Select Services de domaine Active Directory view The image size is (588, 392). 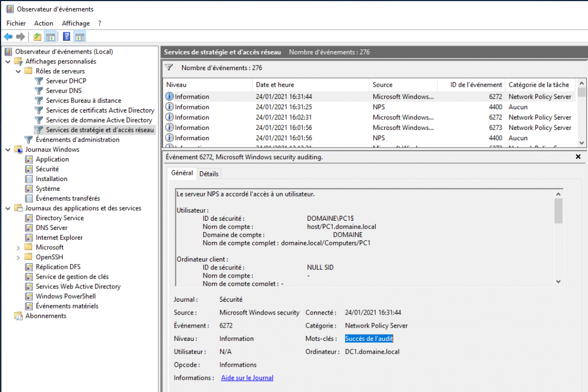(x=99, y=120)
